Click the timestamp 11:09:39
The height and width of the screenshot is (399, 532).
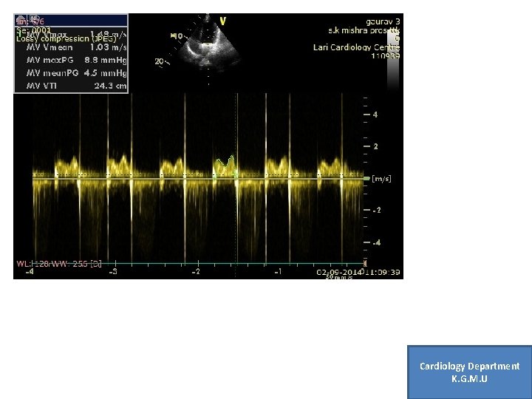tap(382, 272)
